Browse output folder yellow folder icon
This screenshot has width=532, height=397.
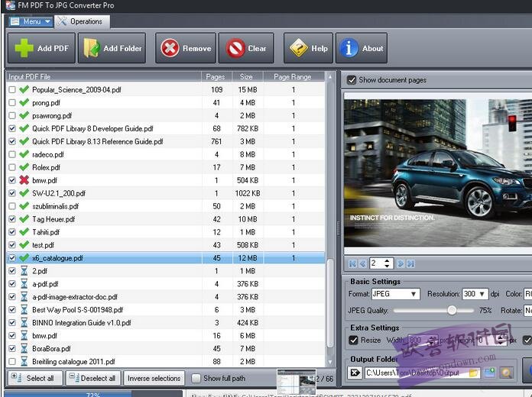coord(474,373)
